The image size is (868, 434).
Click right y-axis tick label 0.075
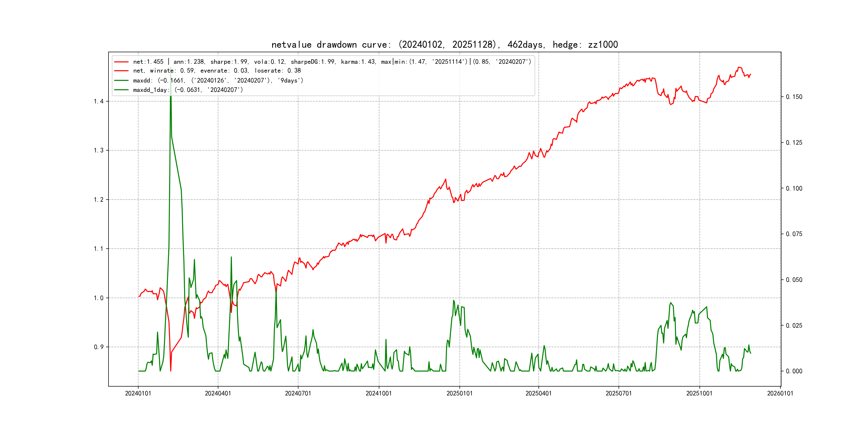point(794,234)
